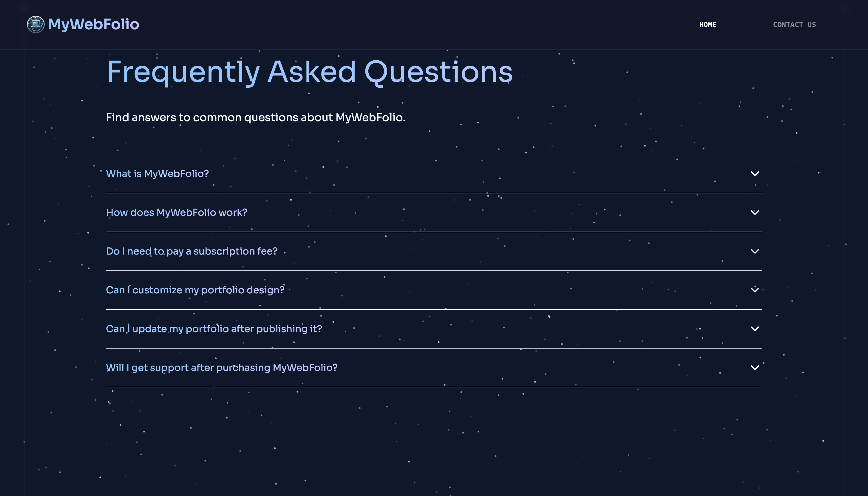Screen dimensions: 868x496
Task: Expand the support after purchasing chevron
Action: click(755, 368)
